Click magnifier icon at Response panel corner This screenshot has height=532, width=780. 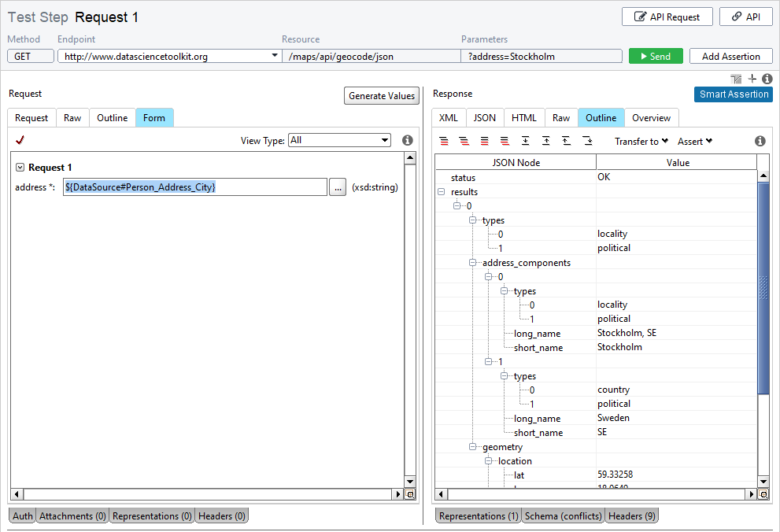click(x=763, y=494)
